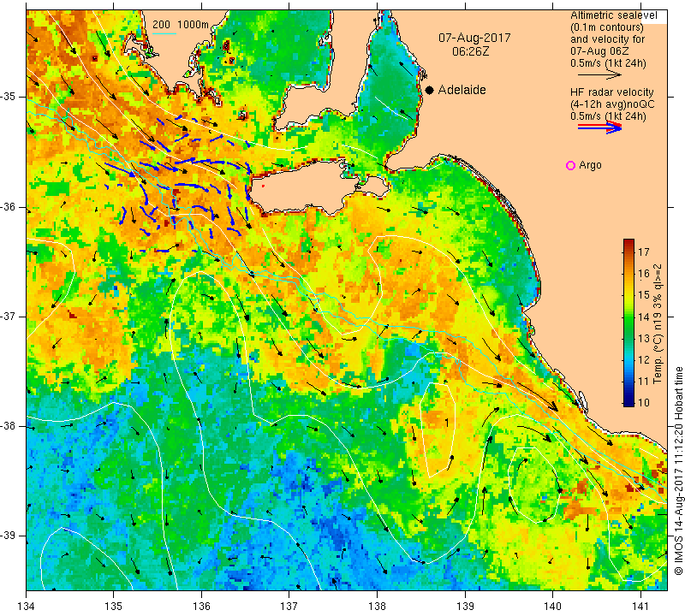Viewport: 685px width, 616px height.
Task: Click the '0.5m/s (1kt 24h)' text under HF radar legend
Action: pyautogui.click(x=608, y=116)
